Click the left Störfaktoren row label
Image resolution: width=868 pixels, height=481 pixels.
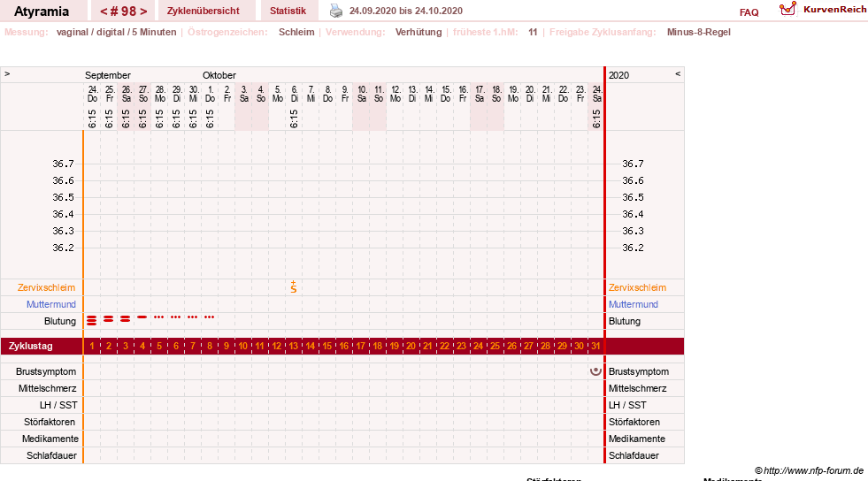click(x=50, y=422)
